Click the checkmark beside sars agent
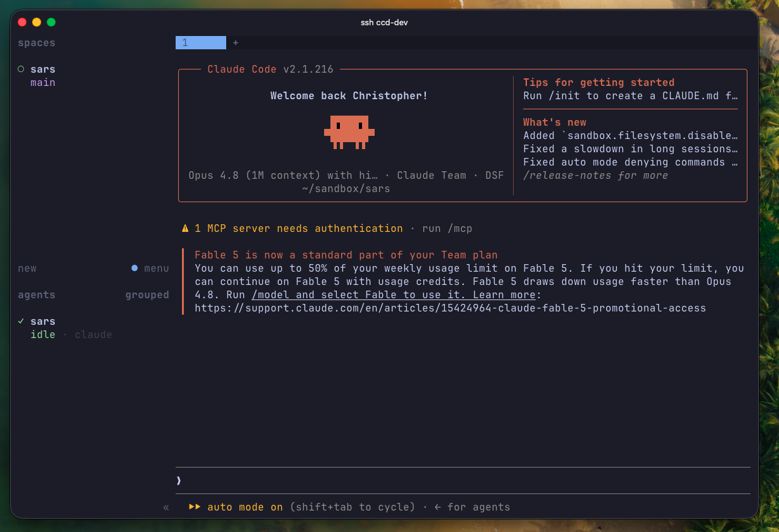Viewport: 779px width, 532px height. click(21, 322)
